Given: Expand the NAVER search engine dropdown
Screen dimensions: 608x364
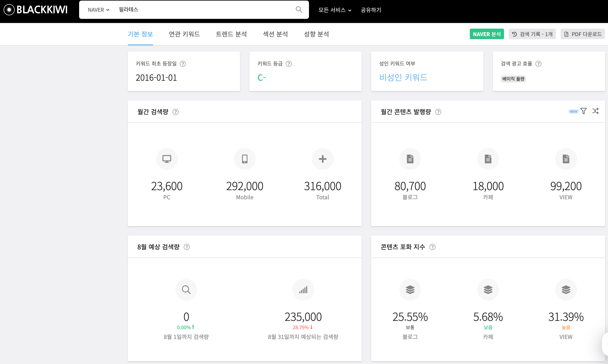Looking at the screenshot, I should (98, 10).
